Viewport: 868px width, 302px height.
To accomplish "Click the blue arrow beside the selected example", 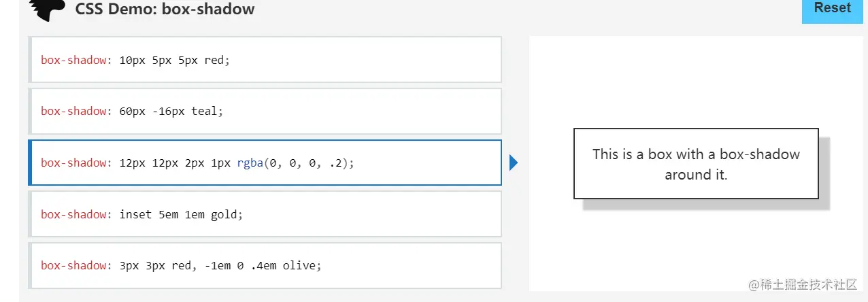I will (x=514, y=163).
